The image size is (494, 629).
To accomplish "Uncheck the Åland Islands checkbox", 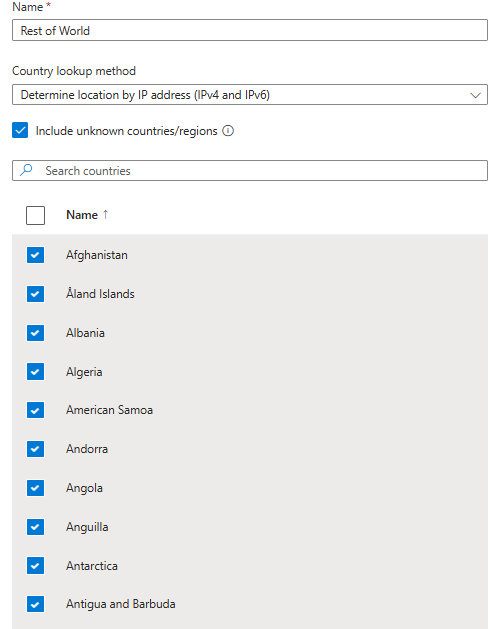I will pyautogui.click(x=35, y=294).
